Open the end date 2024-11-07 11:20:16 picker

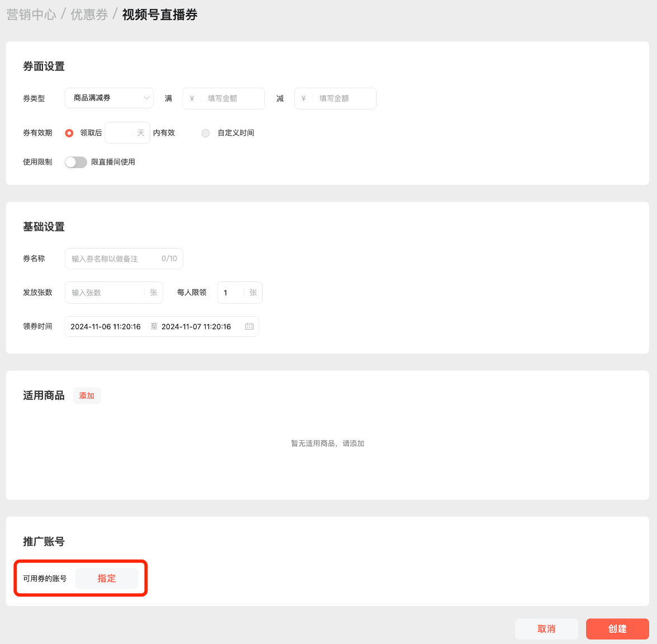pos(196,327)
